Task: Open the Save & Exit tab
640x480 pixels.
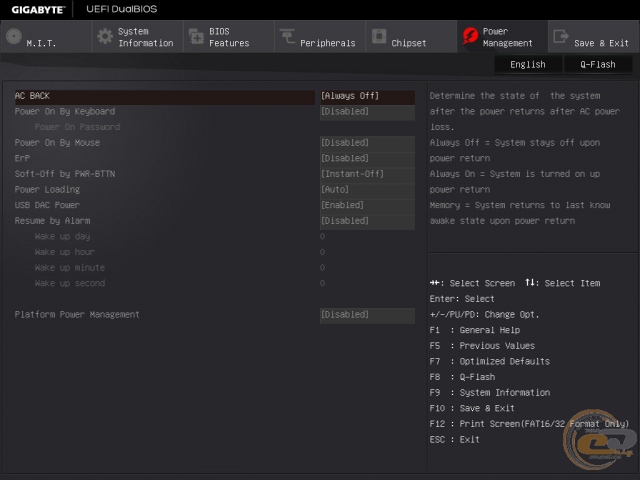Action: [x=593, y=37]
